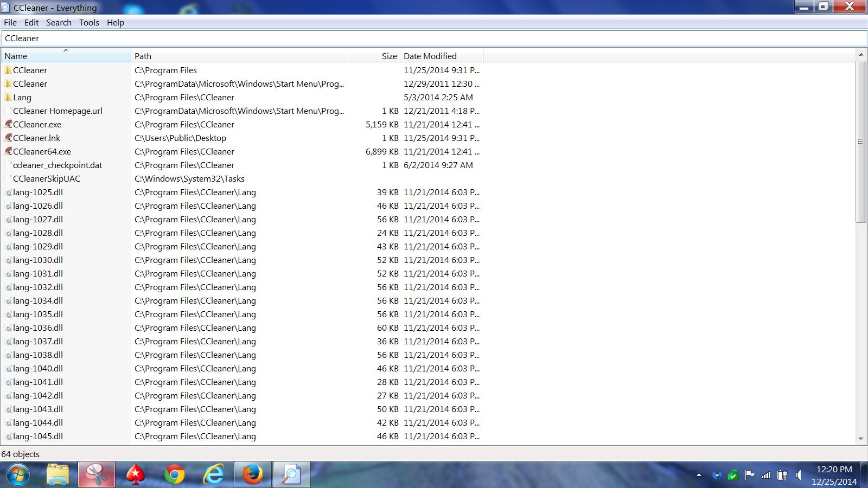Select the lang-1030.dll file name
868x488 pixels.
click(38, 260)
